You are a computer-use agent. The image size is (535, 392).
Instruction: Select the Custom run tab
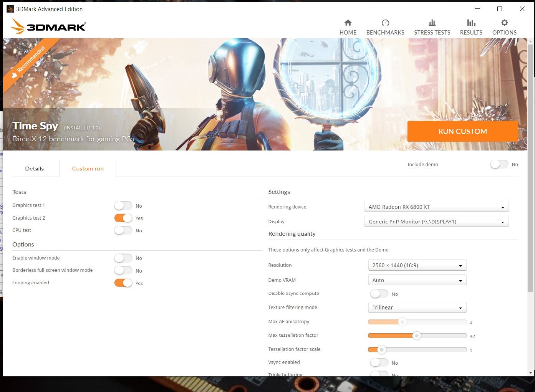pyautogui.click(x=88, y=169)
